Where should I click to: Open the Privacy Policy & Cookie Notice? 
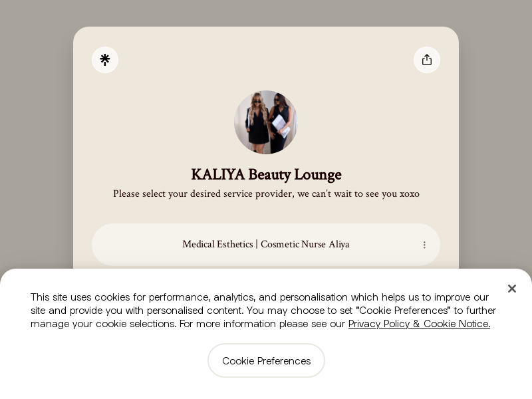[419, 324]
